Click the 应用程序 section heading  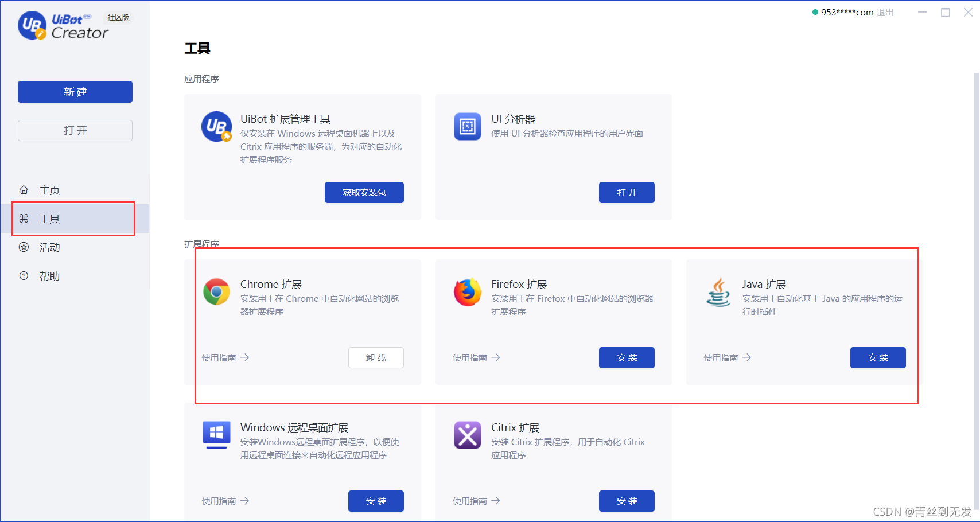coord(201,79)
